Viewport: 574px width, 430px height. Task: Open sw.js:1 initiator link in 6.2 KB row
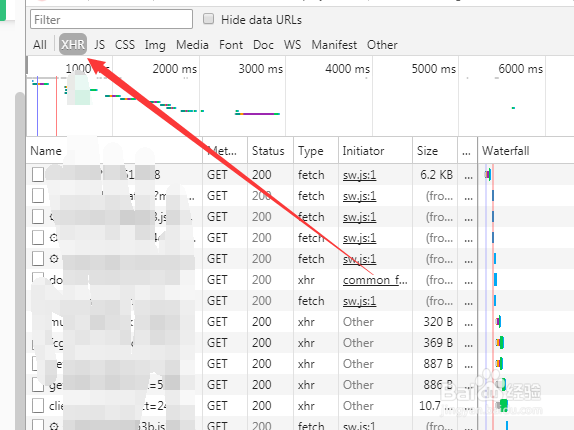click(359, 175)
